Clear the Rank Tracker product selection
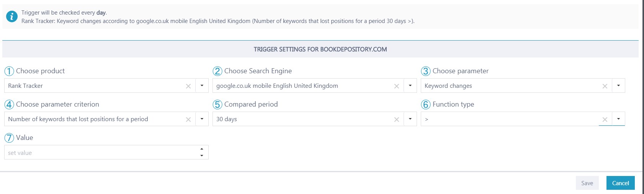Viewport: 644px width, 194px height. click(x=188, y=86)
